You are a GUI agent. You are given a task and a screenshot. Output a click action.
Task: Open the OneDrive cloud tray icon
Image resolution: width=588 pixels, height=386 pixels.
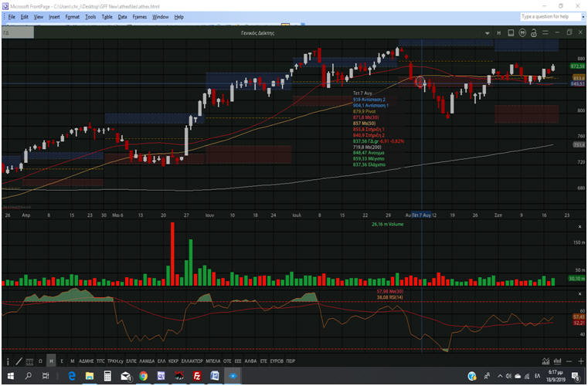coord(518,376)
